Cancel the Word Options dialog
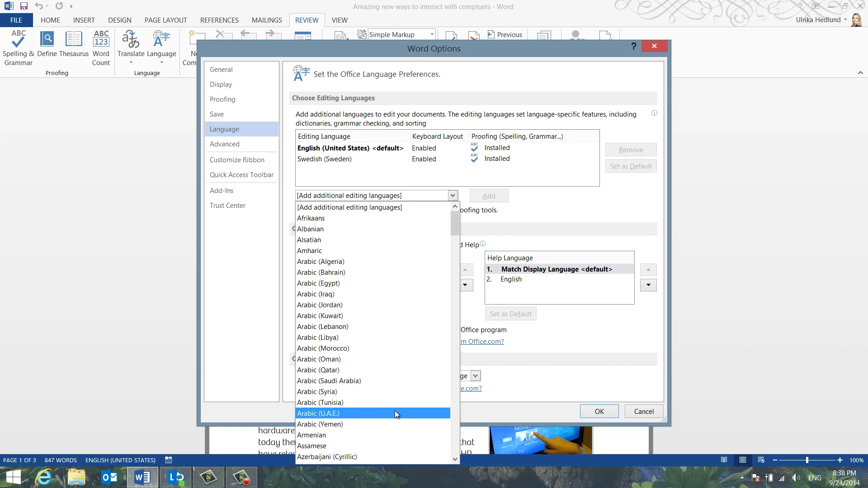Screen dimensions: 868x488 pyautogui.click(x=644, y=411)
